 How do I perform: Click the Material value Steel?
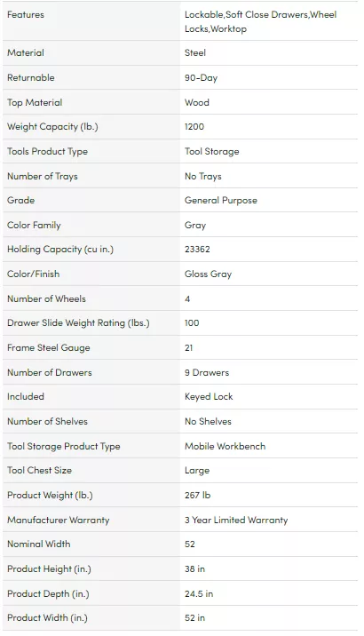[195, 52]
